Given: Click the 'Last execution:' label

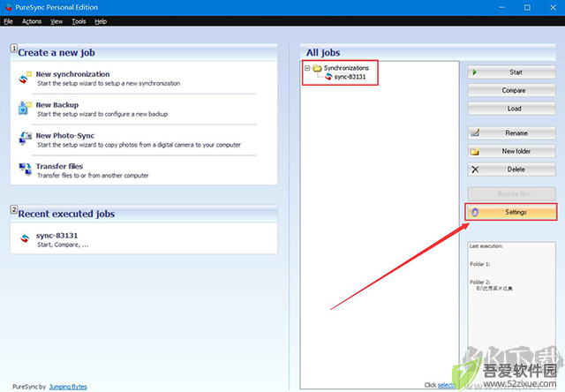Looking at the screenshot, I should (486, 246).
